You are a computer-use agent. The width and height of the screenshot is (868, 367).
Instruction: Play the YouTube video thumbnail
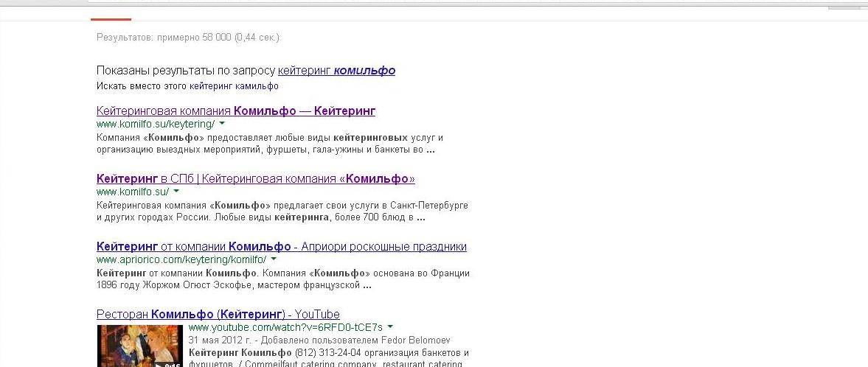pyautogui.click(x=139, y=346)
